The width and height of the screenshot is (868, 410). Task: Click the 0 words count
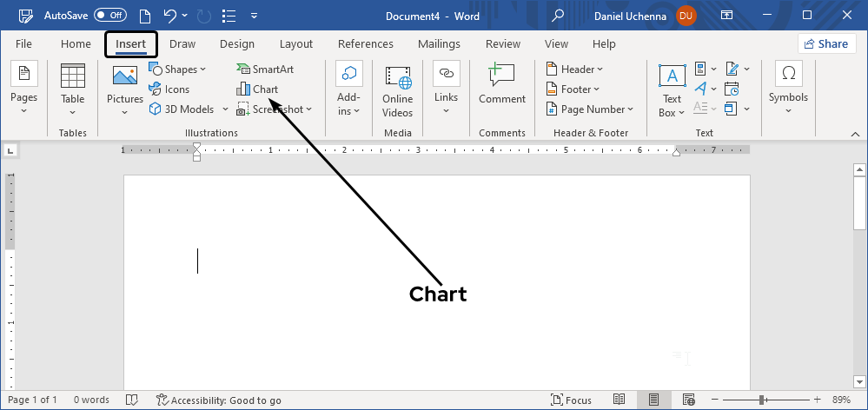[x=91, y=400]
